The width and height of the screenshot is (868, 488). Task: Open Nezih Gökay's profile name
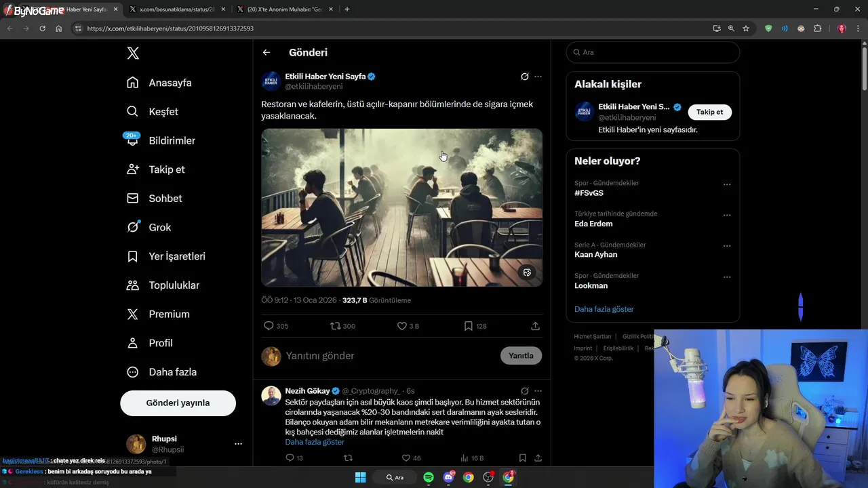(x=307, y=391)
